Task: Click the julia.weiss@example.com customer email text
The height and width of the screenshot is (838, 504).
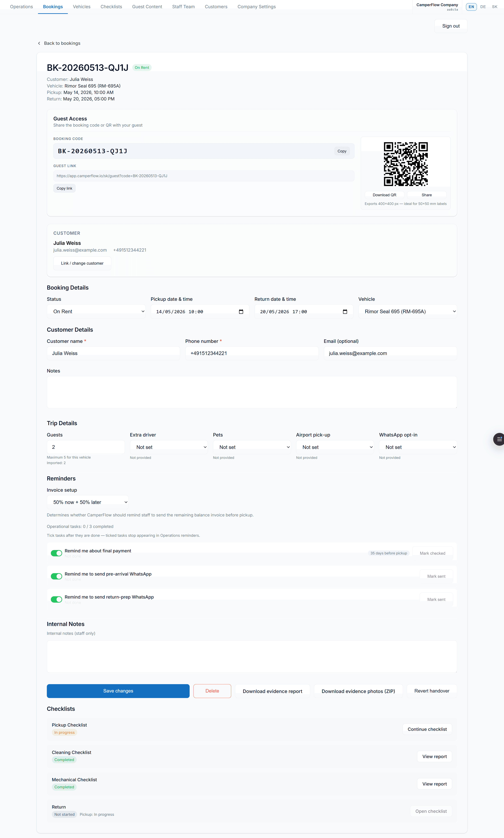Action: coord(80,250)
